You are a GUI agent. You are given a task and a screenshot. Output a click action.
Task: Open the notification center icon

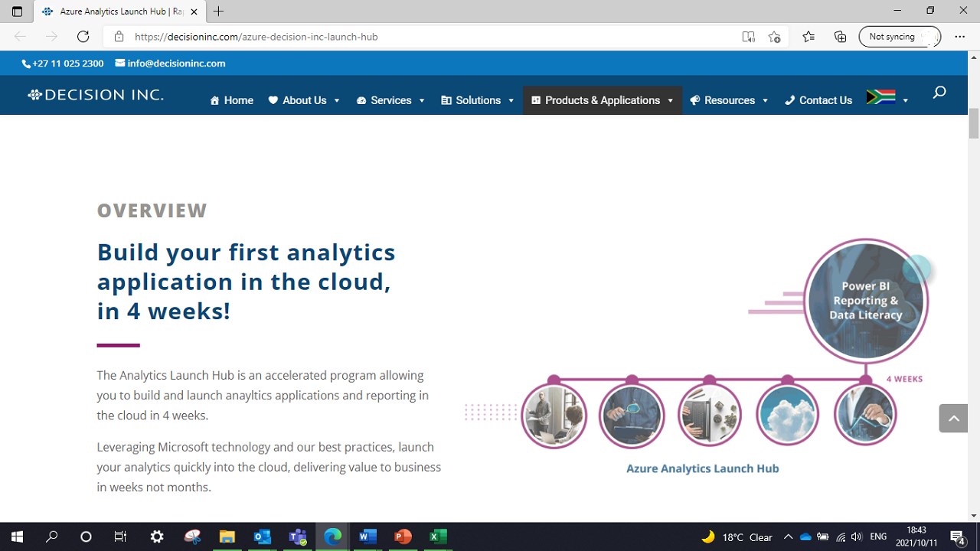point(957,536)
